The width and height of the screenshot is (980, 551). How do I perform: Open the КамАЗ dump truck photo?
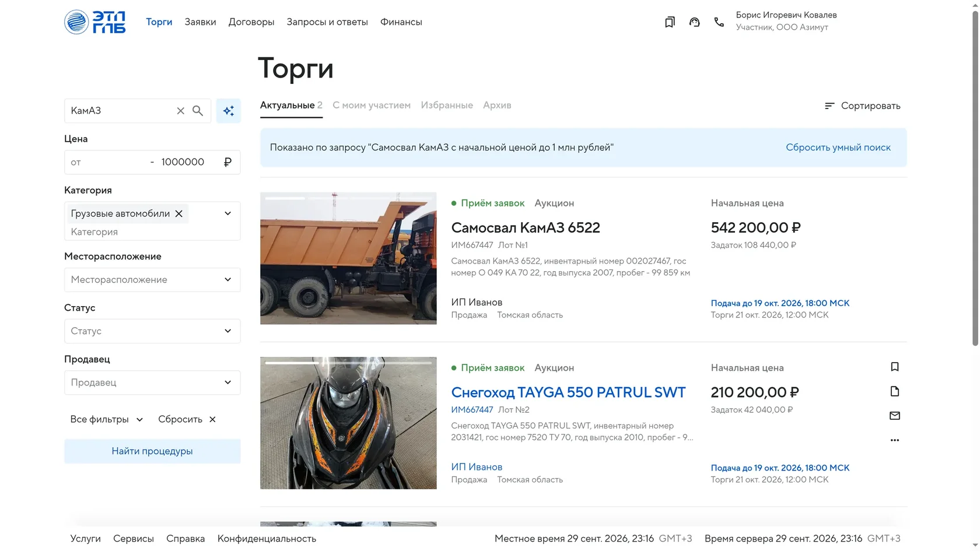[348, 258]
